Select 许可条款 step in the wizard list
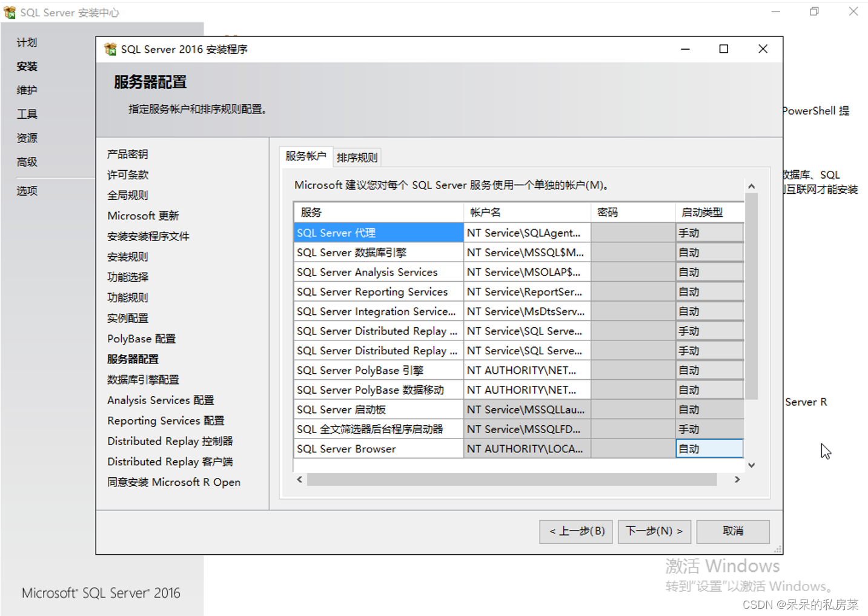 pos(128,175)
